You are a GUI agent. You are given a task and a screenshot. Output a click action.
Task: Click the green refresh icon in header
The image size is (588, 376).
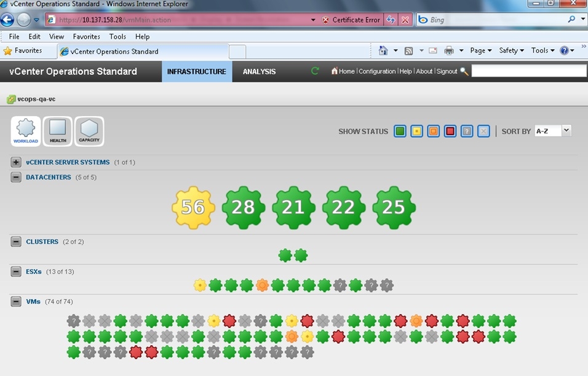click(315, 71)
